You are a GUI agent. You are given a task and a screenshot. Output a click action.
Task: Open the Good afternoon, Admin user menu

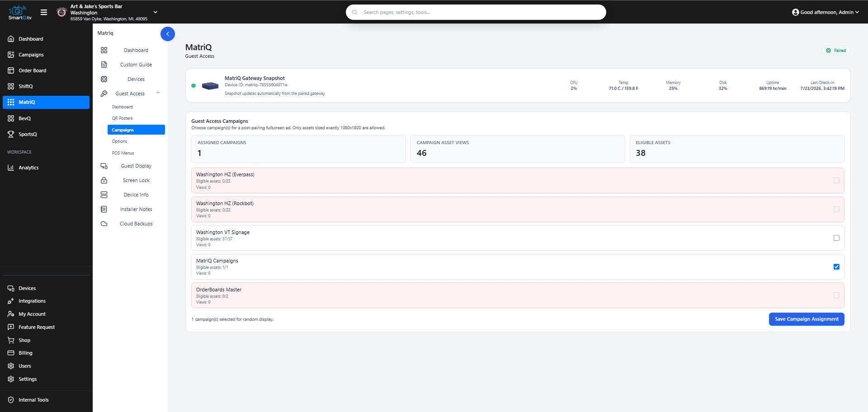[x=826, y=12]
